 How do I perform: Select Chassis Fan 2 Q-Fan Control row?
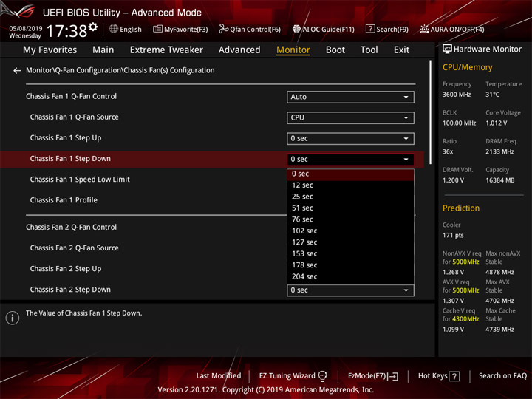pos(71,228)
